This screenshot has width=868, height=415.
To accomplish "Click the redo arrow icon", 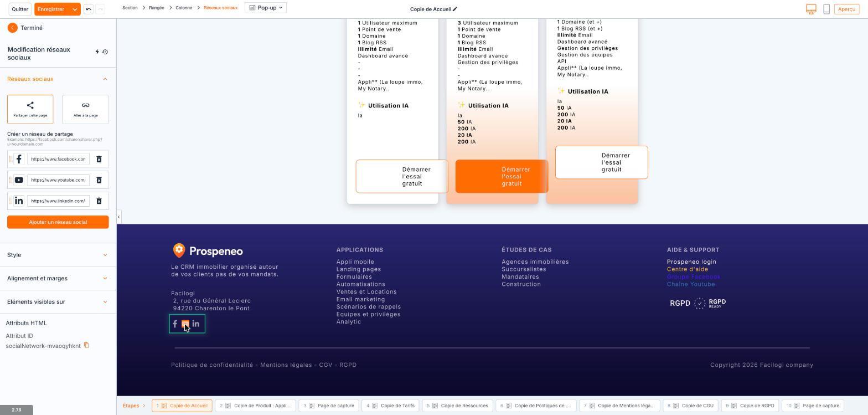I will coord(100,9).
